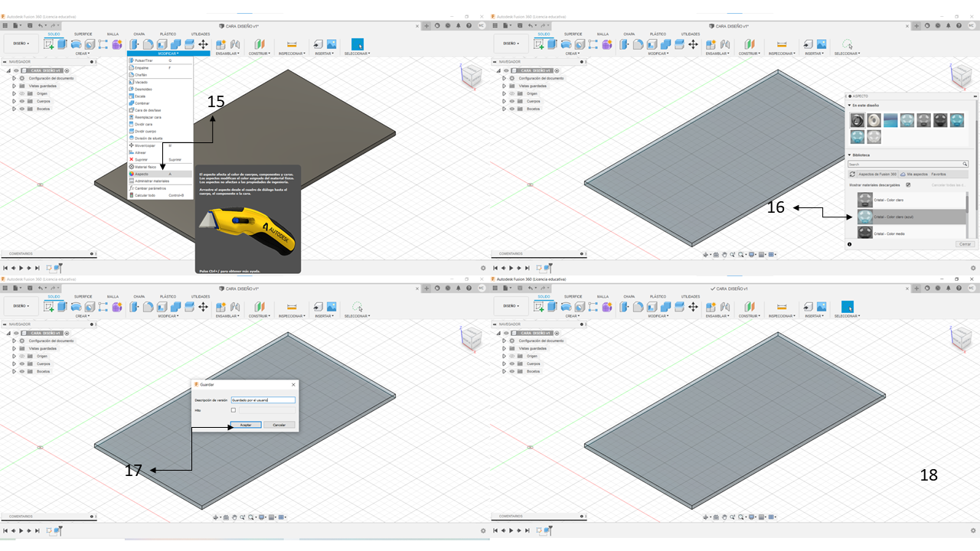
Task: Open CREAR dropdown in top-right window
Action: (572, 54)
